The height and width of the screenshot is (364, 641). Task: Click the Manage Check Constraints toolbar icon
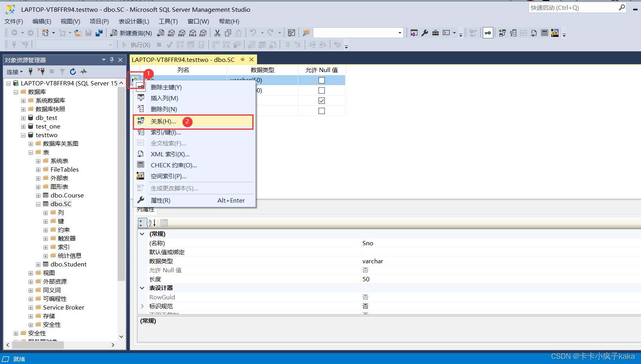point(544,33)
